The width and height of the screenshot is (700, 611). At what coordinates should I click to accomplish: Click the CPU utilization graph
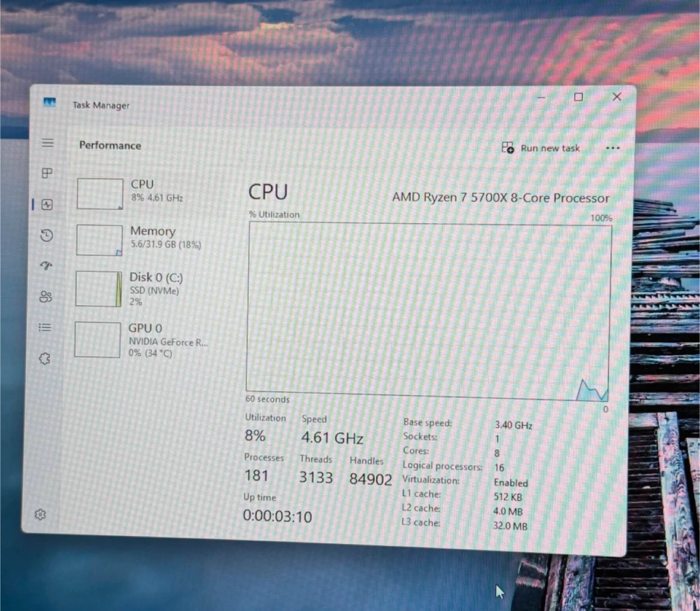click(x=429, y=311)
